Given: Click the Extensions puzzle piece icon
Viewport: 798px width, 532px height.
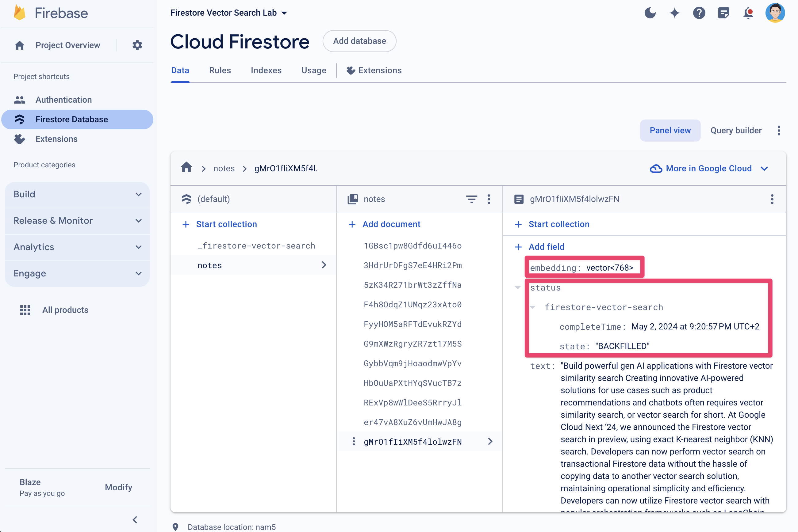Looking at the screenshot, I should (349, 71).
